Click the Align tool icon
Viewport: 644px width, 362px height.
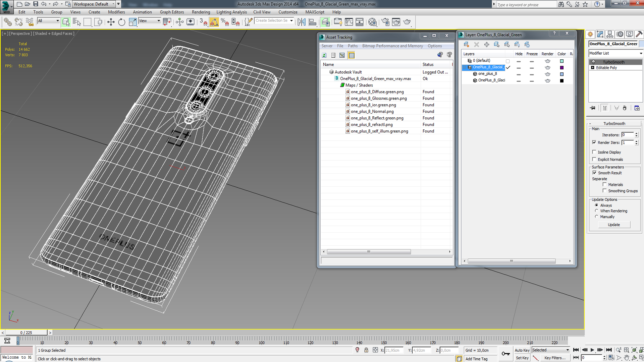pos(313,22)
